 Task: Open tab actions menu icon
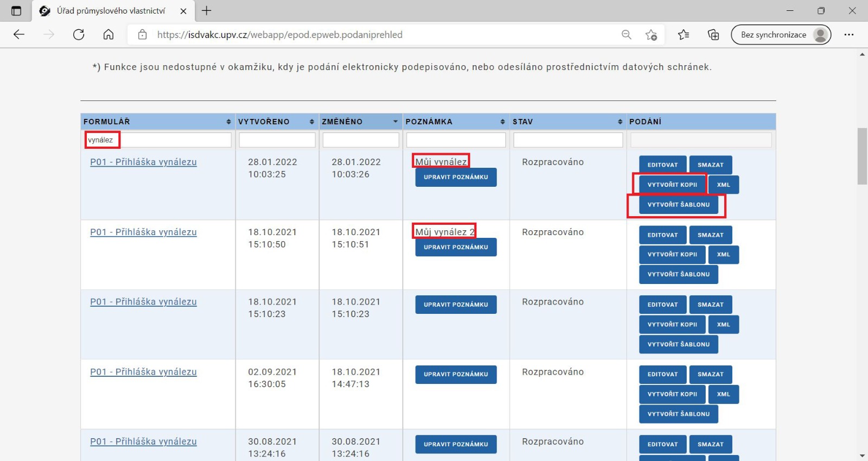pyautogui.click(x=16, y=11)
